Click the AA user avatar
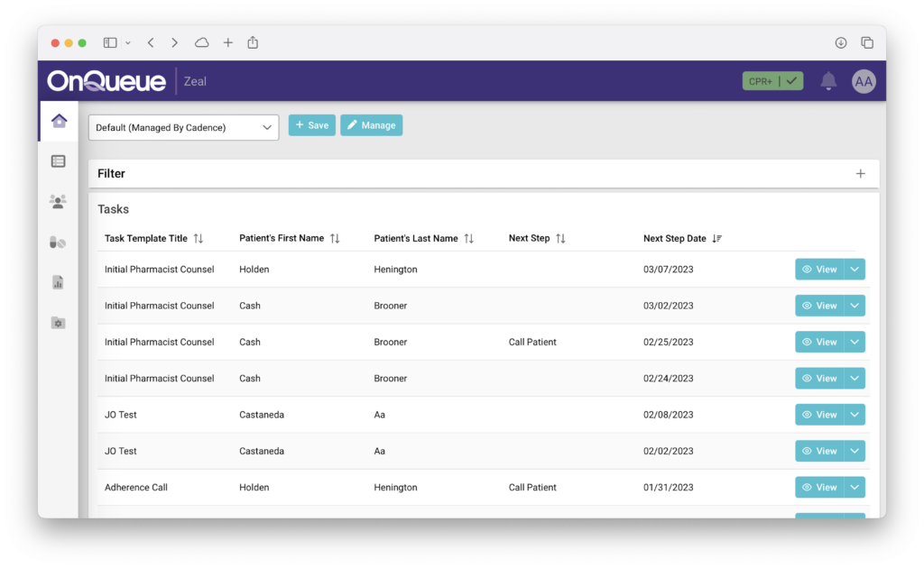The height and width of the screenshot is (568, 924). point(864,81)
